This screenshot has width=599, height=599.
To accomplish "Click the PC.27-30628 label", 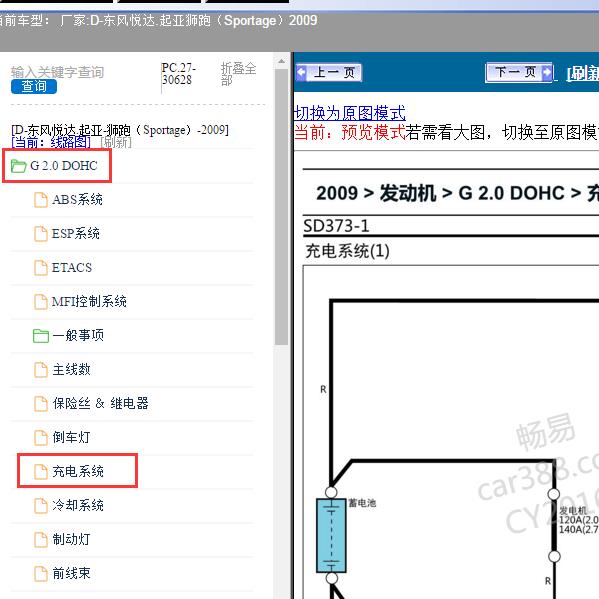I will [179, 74].
